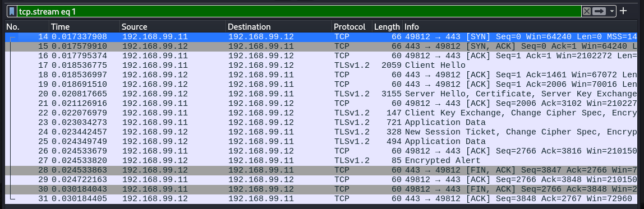Select packet 27 Encrypted Alert
This screenshot has width=644, height=209.
pos(321,161)
